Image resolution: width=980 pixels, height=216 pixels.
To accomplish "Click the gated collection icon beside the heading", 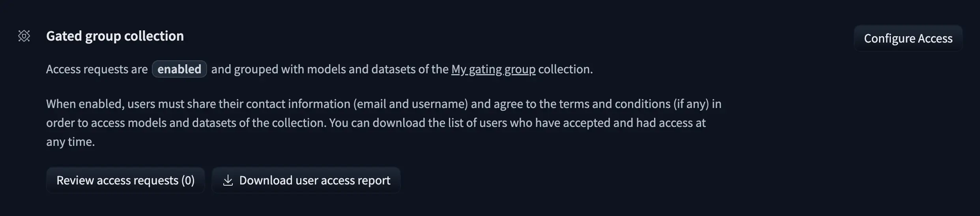I will (24, 36).
